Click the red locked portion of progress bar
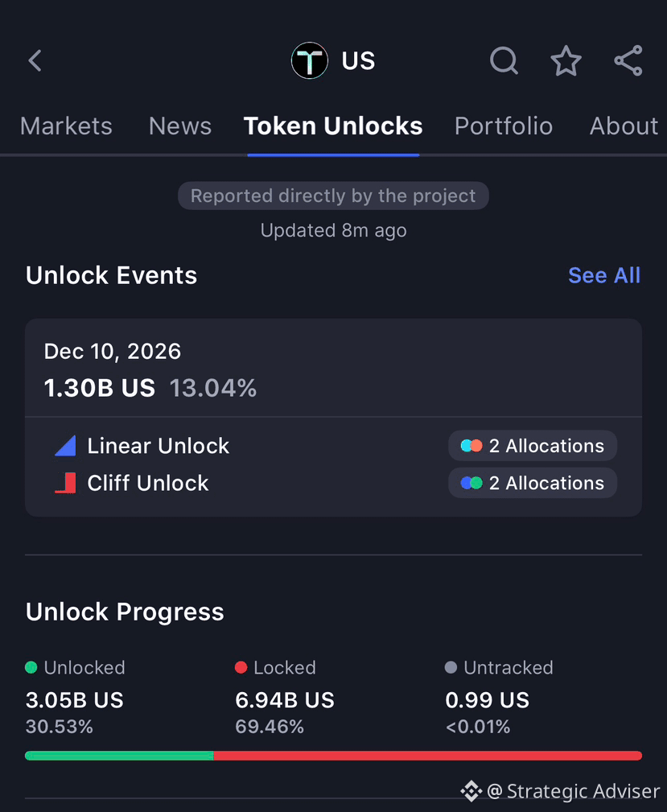The height and width of the screenshot is (812, 667). coord(428,756)
